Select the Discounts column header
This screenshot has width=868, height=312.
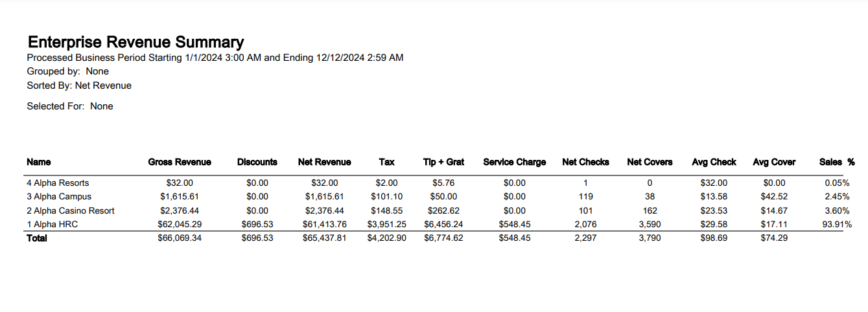point(257,162)
